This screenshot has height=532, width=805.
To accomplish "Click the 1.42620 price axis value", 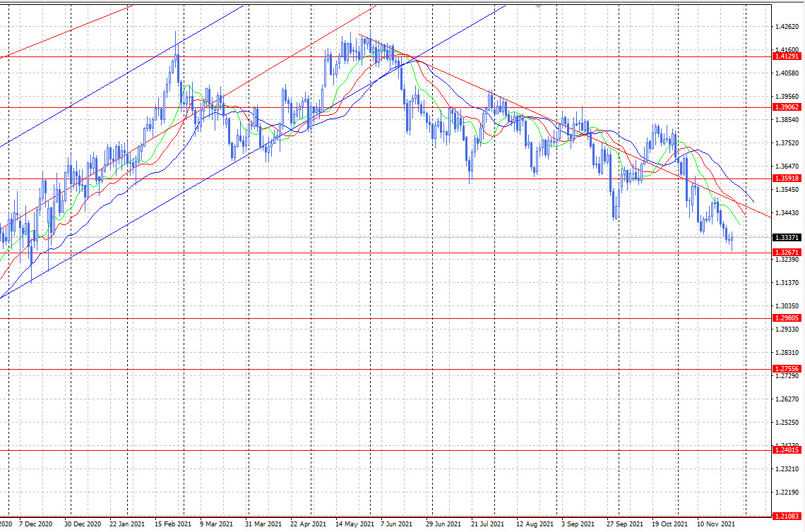I will (x=787, y=27).
